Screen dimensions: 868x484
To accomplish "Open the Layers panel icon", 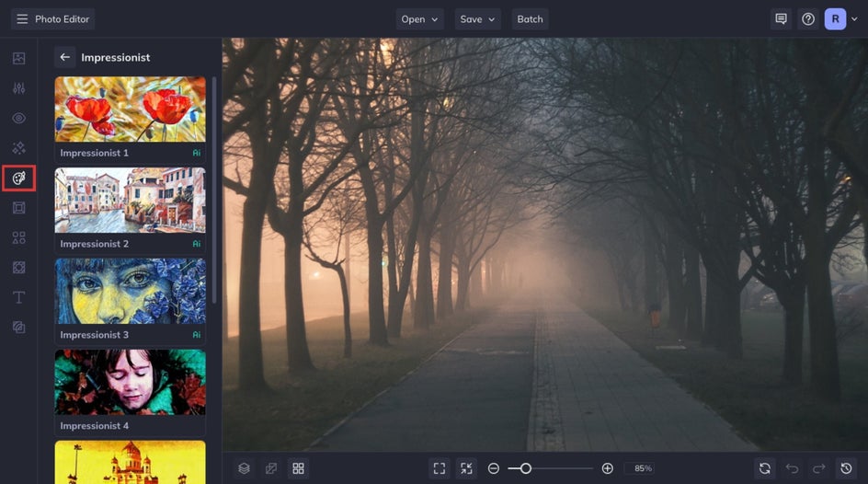I will tap(245, 468).
